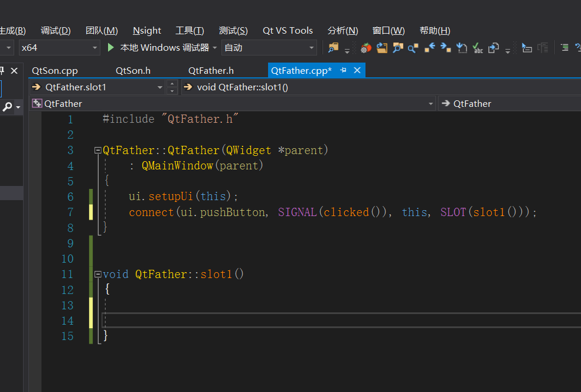
Task: Click the find references magnifier icon
Action: coord(413,48)
